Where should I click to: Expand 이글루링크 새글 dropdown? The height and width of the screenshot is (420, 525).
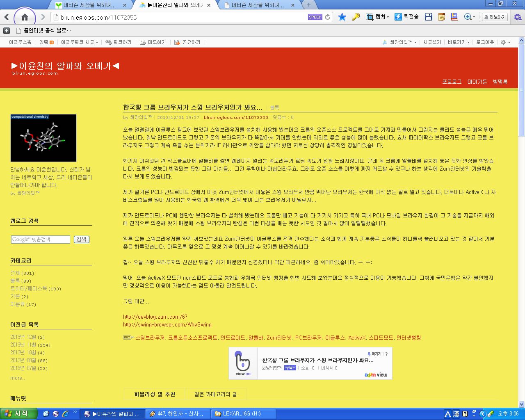click(80, 42)
